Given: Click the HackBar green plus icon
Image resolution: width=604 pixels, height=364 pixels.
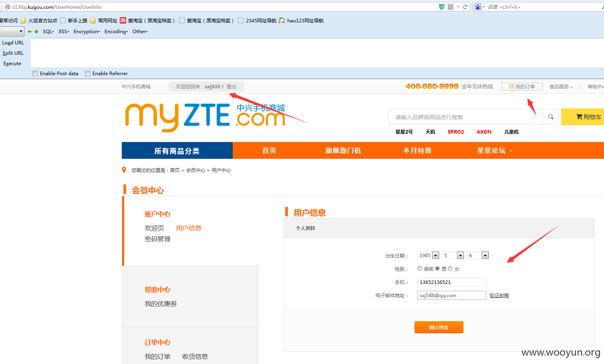Looking at the screenshot, I should click(36, 32).
